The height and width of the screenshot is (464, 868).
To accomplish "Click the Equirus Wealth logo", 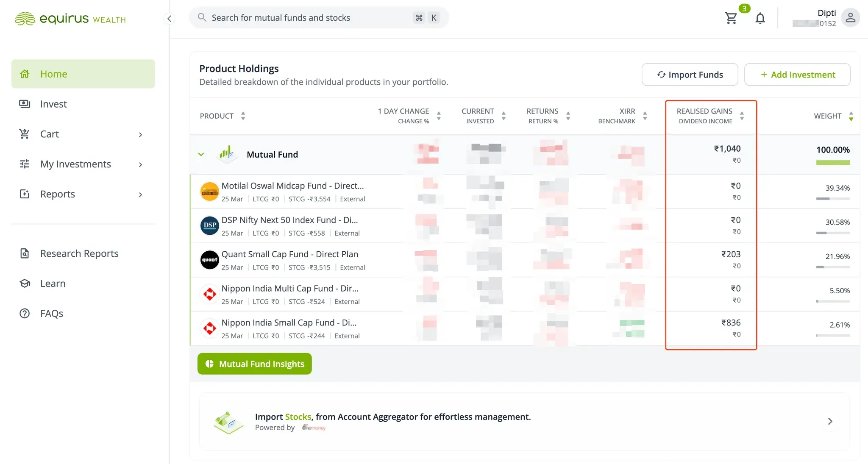I will pyautogui.click(x=70, y=19).
